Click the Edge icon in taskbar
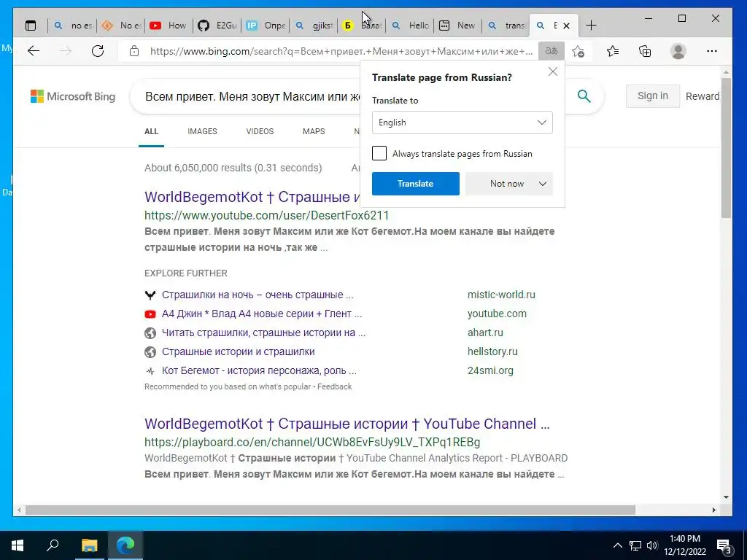 click(x=125, y=545)
